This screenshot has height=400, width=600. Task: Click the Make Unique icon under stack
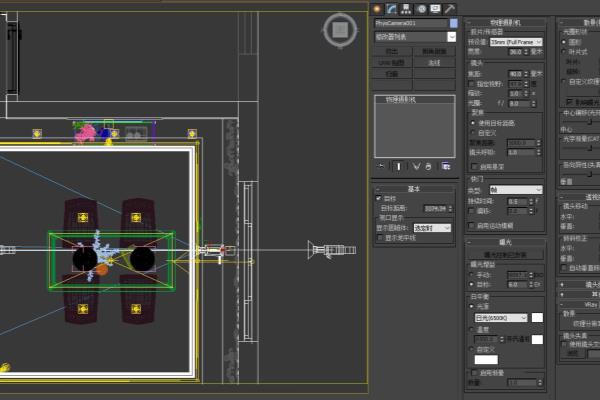pyautogui.click(x=416, y=167)
